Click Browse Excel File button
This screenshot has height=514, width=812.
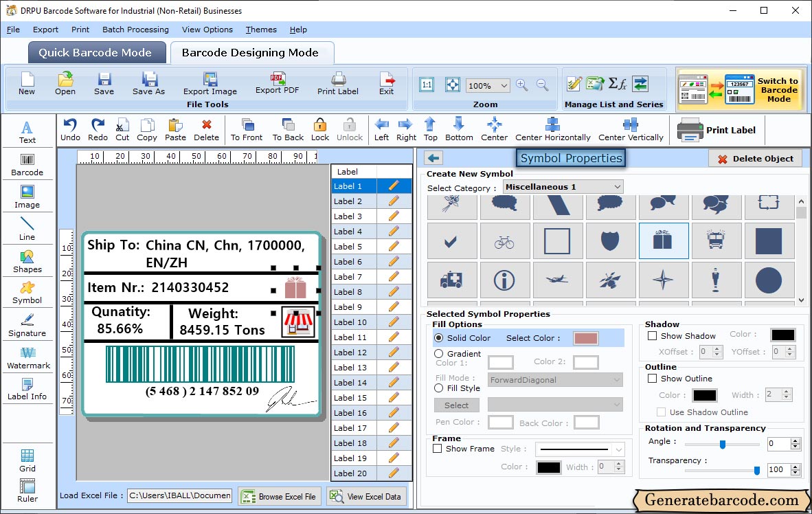click(x=280, y=496)
